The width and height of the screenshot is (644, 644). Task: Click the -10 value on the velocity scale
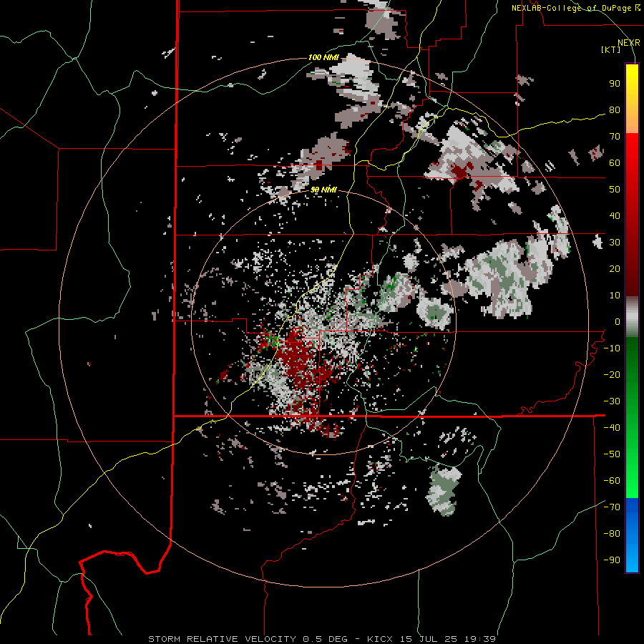click(612, 348)
